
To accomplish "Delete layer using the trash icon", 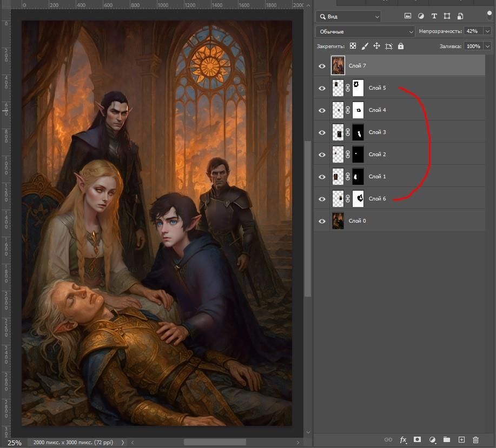I will [x=476, y=440].
